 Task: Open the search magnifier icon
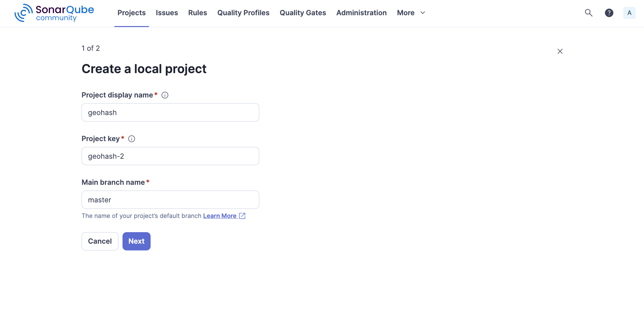click(589, 13)
